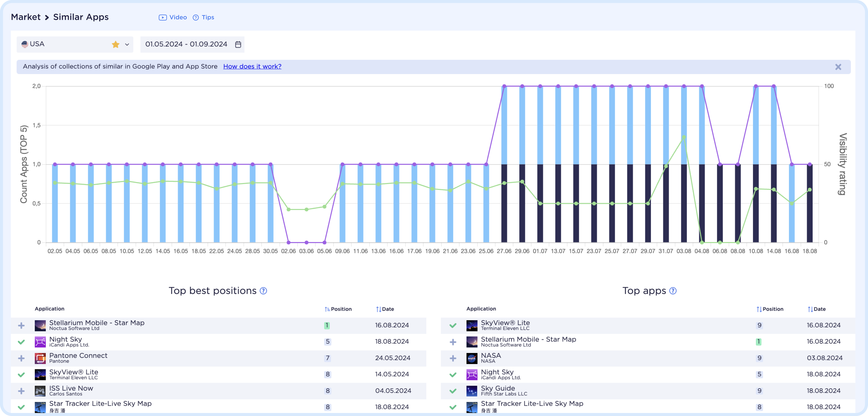Click the country dropdown chevron arrow
This screenshot has height=416, width=868.
pos(127,44)
